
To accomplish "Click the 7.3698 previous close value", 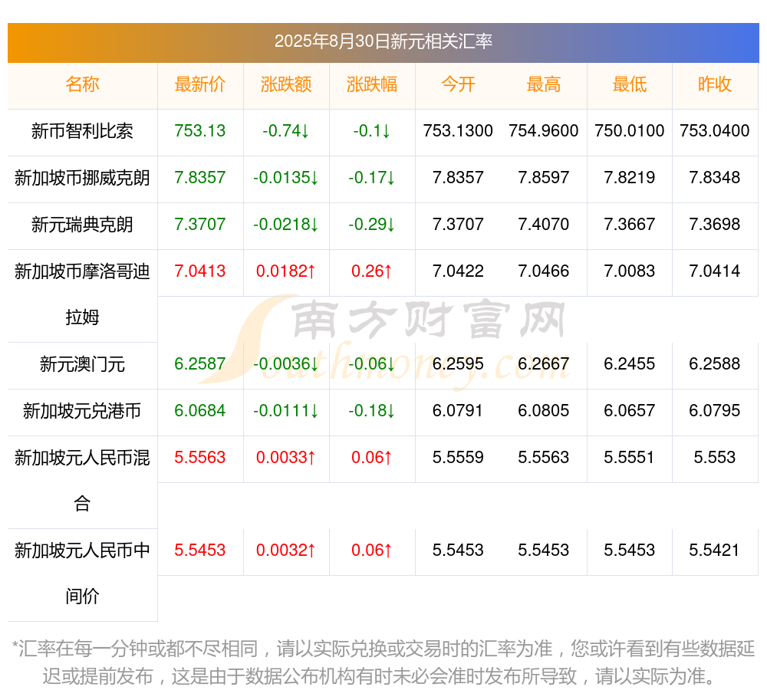I will 715,225.
